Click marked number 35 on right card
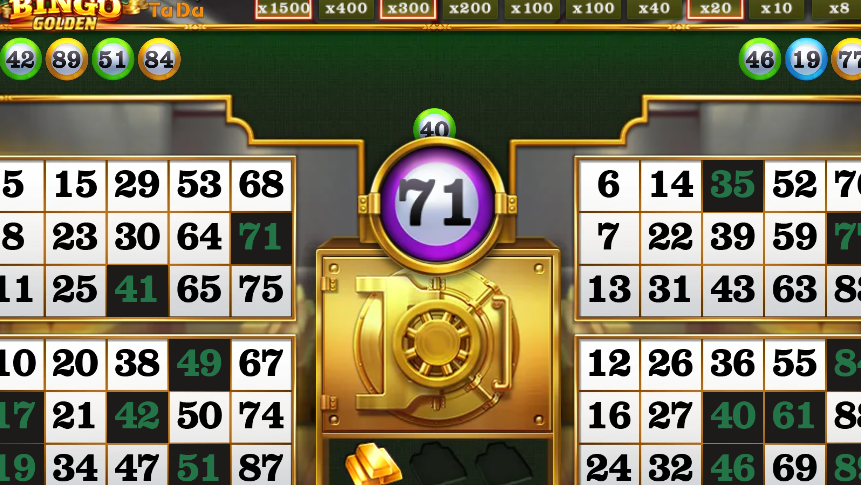861x485 pixels. 733,185
